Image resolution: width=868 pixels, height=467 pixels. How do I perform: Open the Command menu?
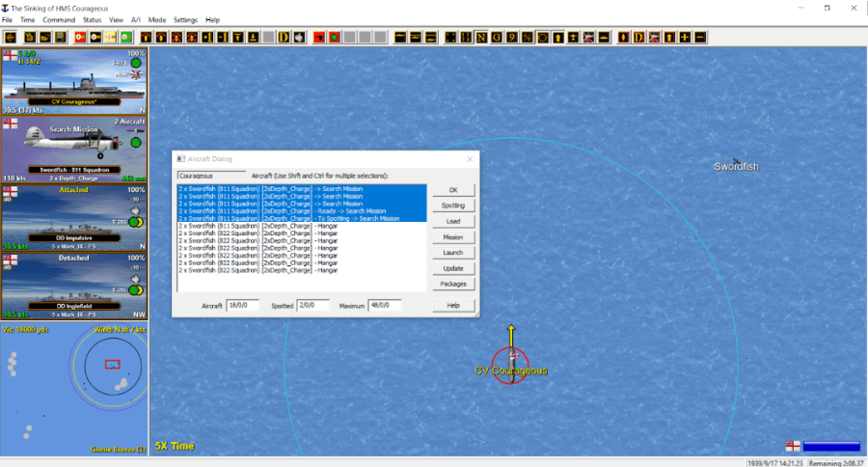point(59,20)
